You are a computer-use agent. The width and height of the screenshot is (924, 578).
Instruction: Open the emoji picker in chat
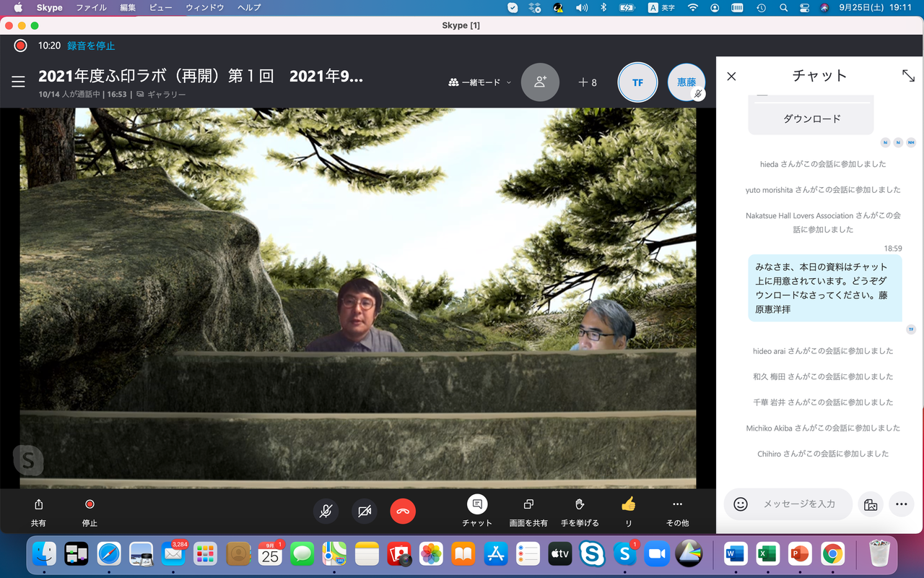coord(741,504)
